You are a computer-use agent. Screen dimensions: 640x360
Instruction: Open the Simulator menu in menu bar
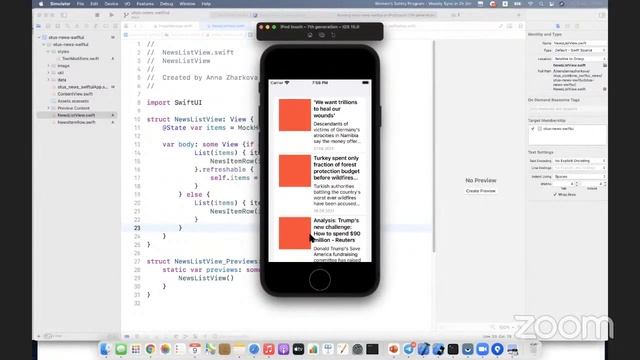pos(60,4)
